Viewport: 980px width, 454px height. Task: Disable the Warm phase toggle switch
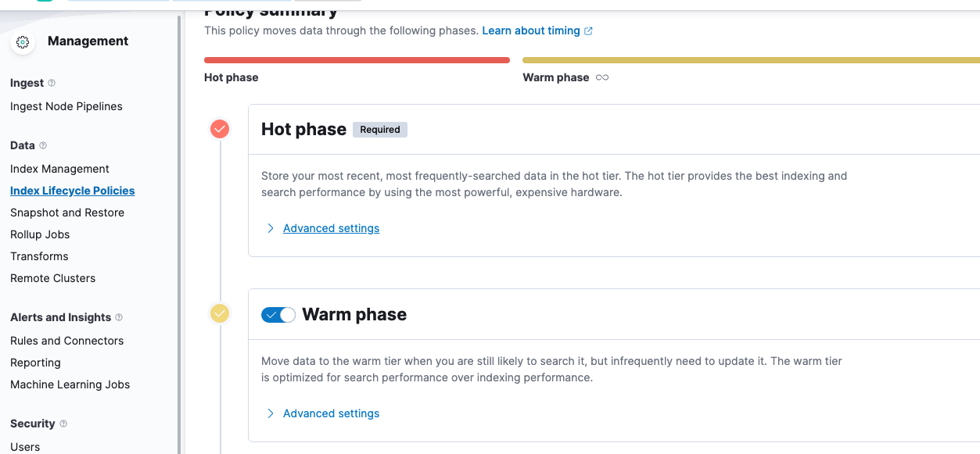[278, 315]
